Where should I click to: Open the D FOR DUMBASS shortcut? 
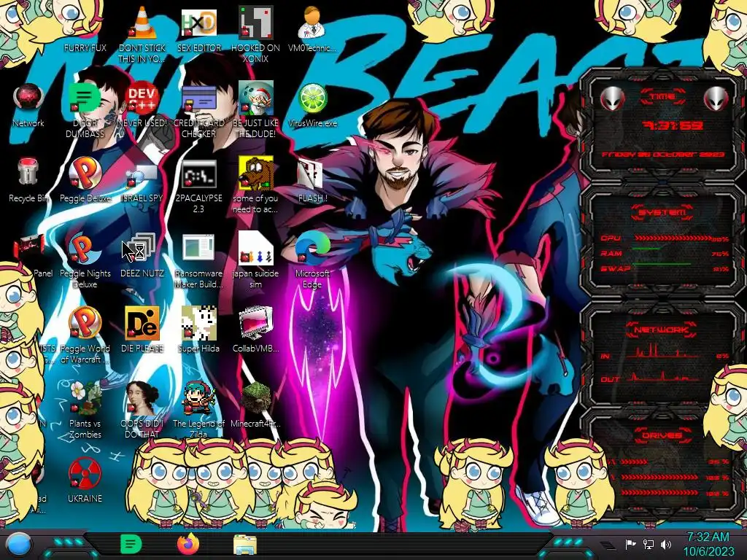[x=85, y=99]
